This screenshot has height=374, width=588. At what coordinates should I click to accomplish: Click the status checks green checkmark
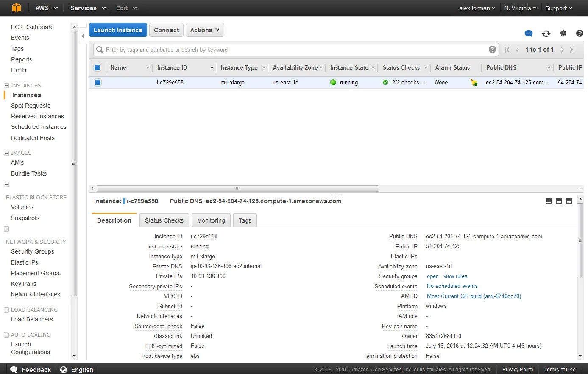pyautogui.click(x=385, y=82)
